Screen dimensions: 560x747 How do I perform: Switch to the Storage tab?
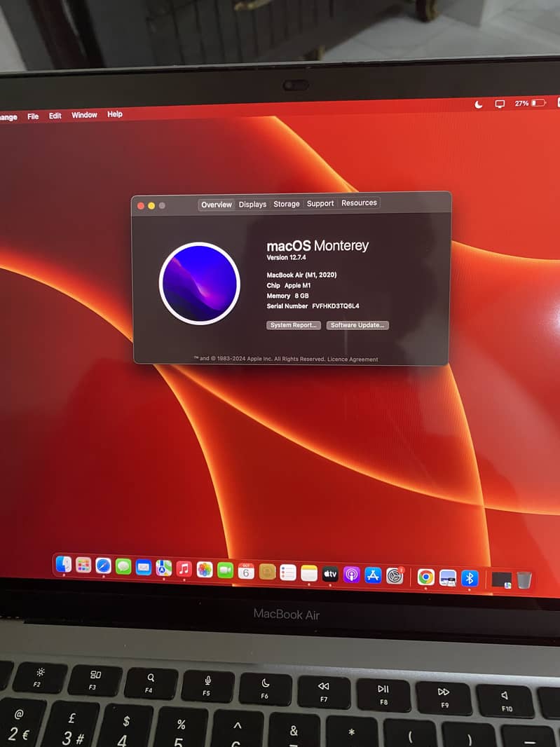(287, 203)
